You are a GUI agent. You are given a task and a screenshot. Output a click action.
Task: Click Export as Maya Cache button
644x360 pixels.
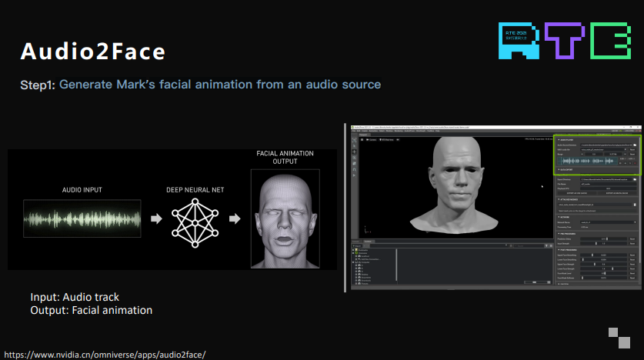pyautogui.click(x=617, y=193)
